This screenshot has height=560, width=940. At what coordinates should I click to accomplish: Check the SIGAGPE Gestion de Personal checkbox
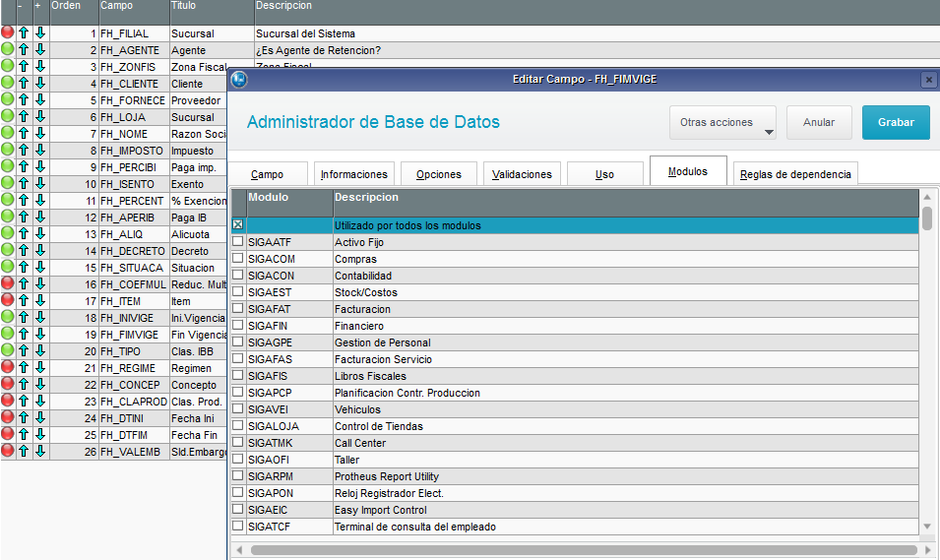238,342
